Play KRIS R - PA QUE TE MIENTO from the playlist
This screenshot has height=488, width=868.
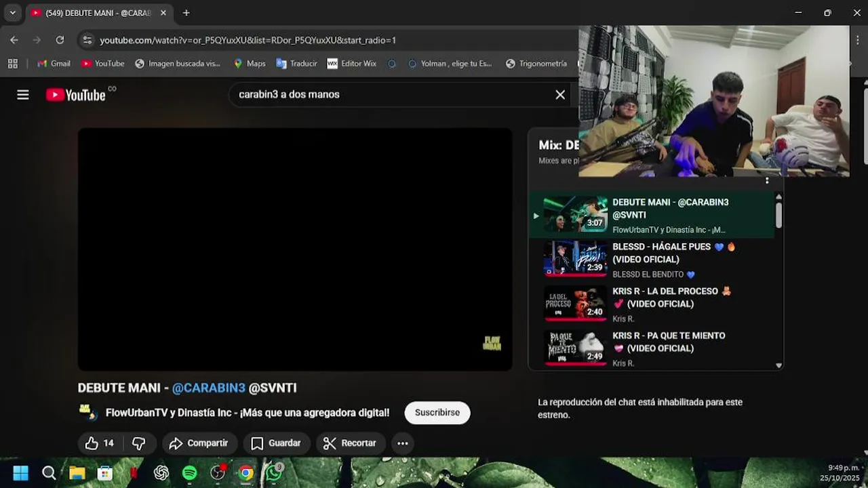[x=651, y=349]
